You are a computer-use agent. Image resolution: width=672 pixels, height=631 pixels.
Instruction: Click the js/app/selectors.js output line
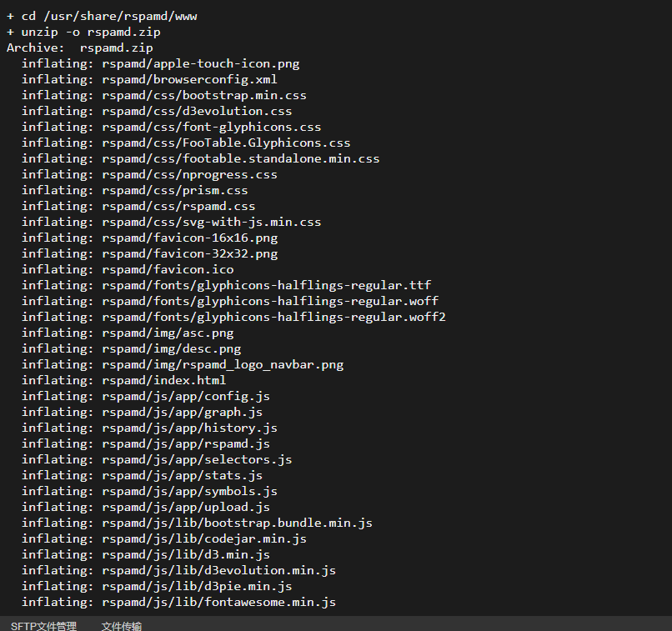pyautogui.click(x=157, y=460)
